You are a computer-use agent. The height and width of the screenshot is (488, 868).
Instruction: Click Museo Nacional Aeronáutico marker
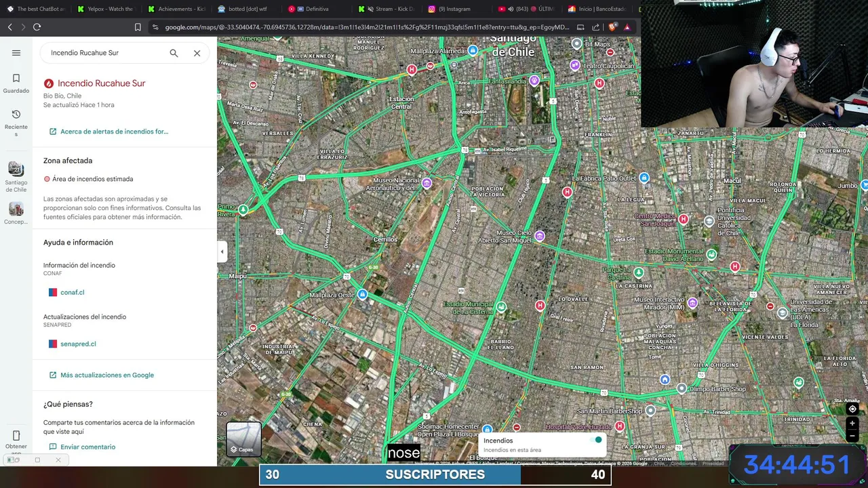[427, 184]
